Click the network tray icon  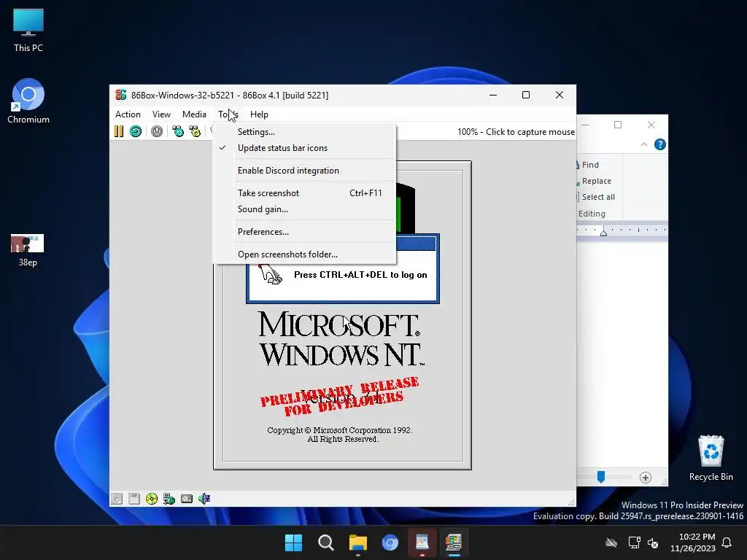tap(634, 542)
